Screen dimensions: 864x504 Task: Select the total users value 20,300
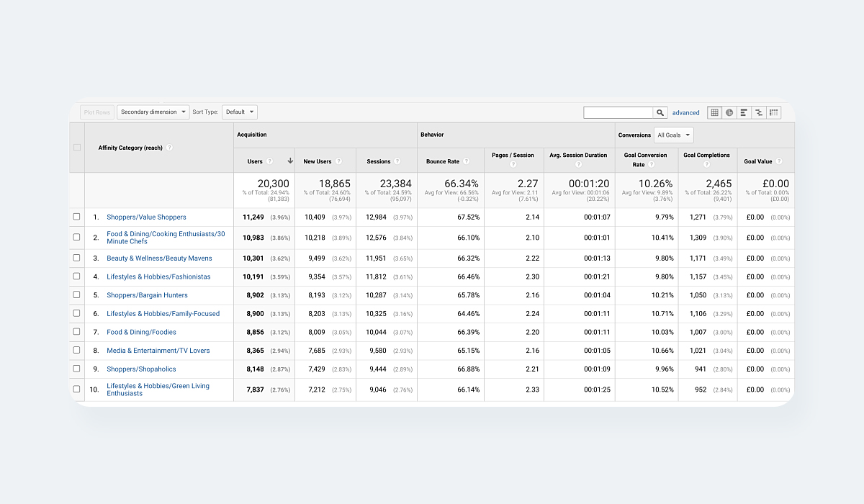274,184
